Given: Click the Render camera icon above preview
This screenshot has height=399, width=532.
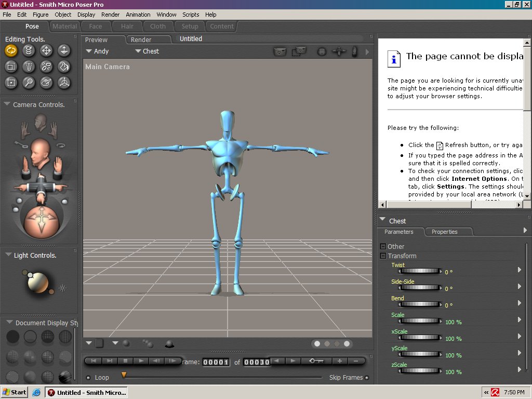Looking at the screenshot, I should click(x=280, y=51).
